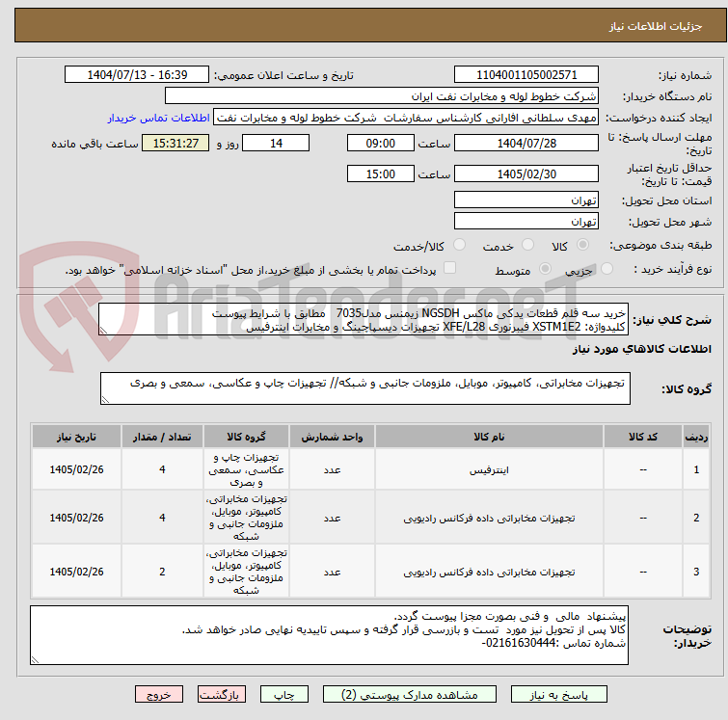Click the کد کالا column header
The width and height of the screenshot is (728, 720).
(642, 437)
